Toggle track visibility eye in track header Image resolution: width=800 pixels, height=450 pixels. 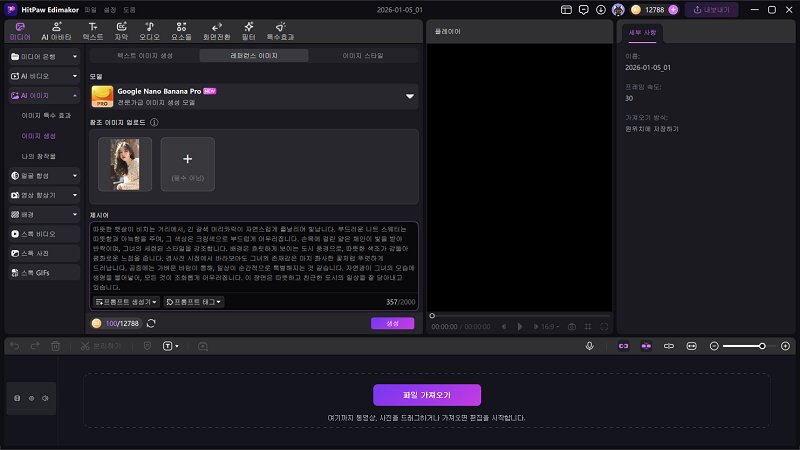tap(31, 398)
